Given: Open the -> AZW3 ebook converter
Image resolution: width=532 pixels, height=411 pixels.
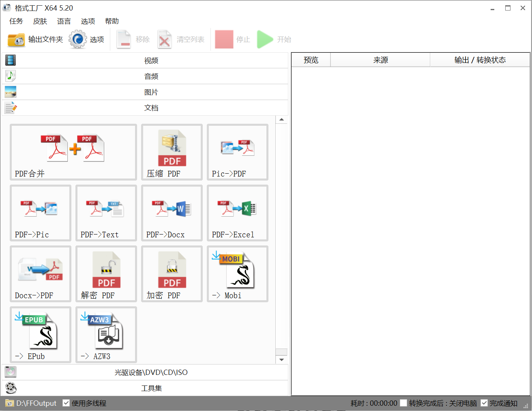Looking at the screenshot, I should [106, 335].
